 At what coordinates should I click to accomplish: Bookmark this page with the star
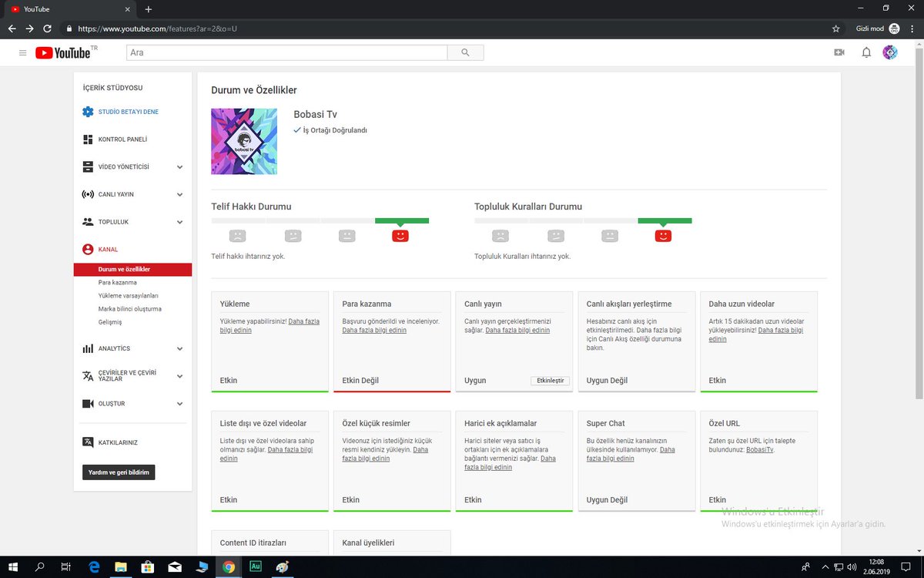pyautogui.click(x=836, y=29)
